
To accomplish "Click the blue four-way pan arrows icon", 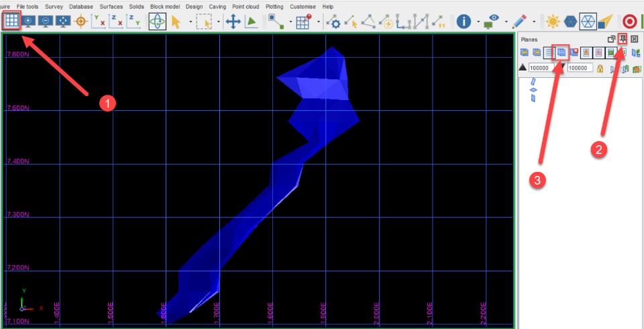I will click(233, 21).
